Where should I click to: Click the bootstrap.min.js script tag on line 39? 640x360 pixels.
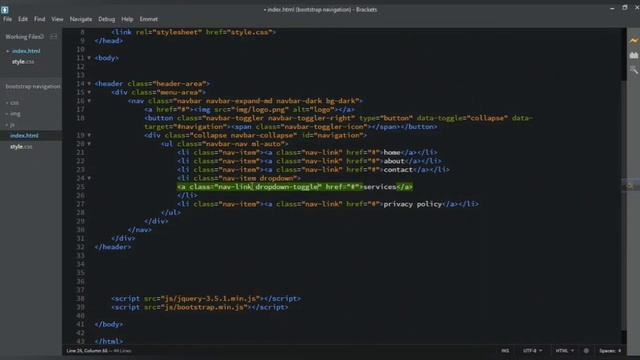tap(200, 307)
